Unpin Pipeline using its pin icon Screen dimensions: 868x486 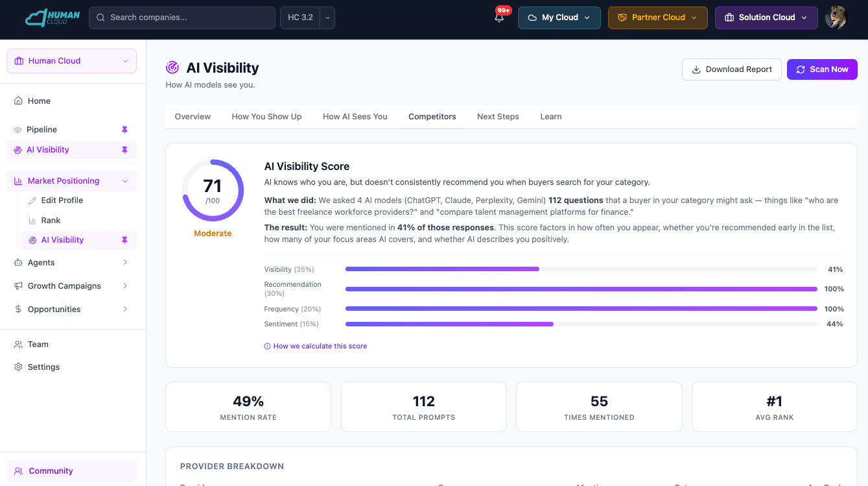coord(125,130)
